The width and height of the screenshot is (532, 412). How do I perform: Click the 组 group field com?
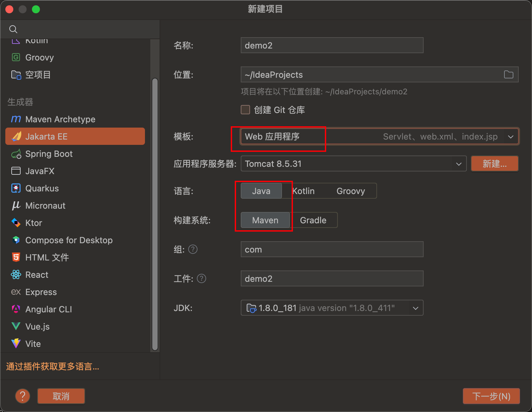332,249
